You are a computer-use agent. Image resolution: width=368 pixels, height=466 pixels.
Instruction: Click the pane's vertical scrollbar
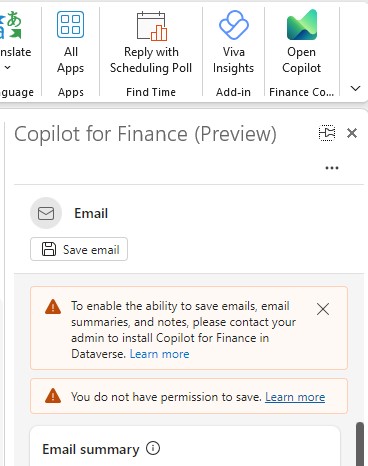360,444
